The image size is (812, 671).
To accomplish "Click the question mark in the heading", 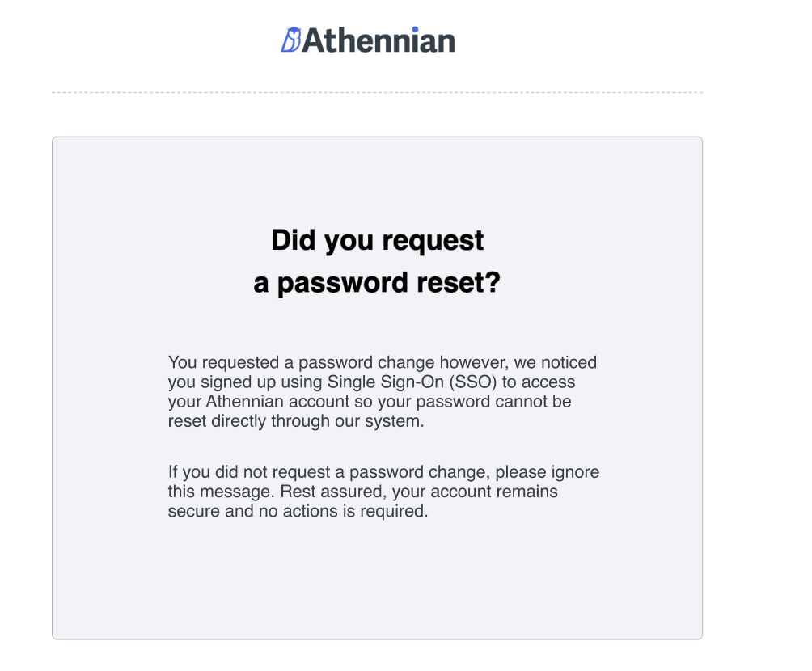I will tap(493, 281).
